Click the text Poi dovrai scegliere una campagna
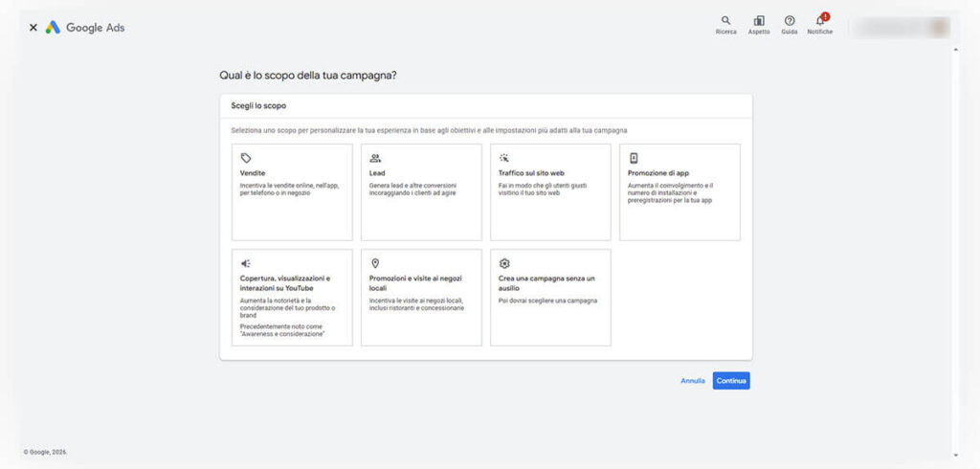The width and height of the screenshot is (980, 469). (548, 301)
